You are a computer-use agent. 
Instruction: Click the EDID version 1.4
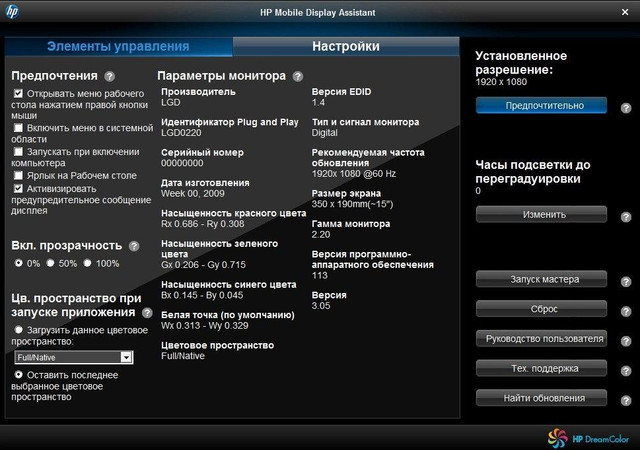click(x=318, y=102)
